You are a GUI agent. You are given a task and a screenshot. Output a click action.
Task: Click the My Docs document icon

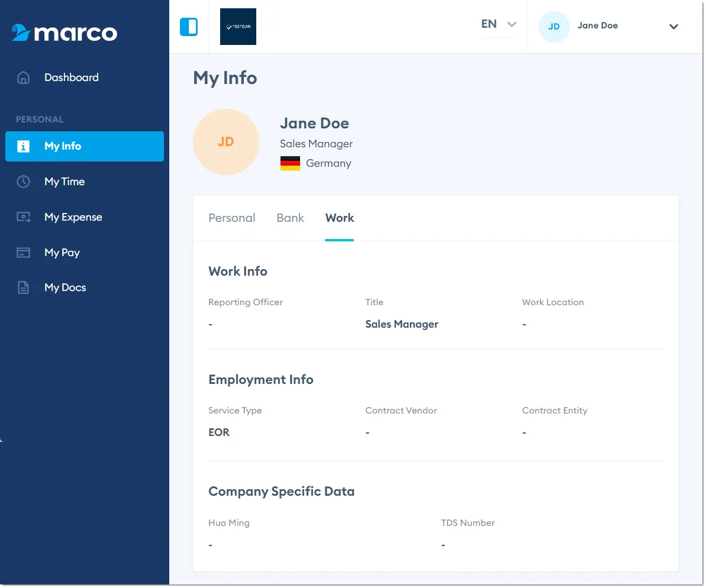24,287
